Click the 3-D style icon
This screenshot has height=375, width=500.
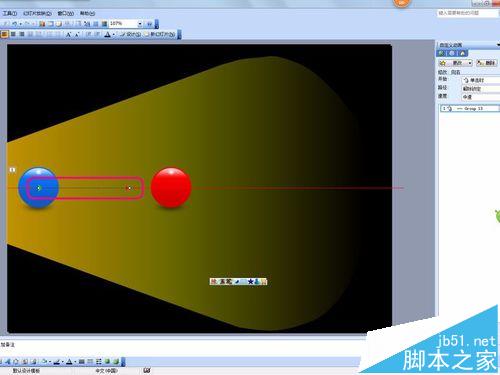coord(116,361)
